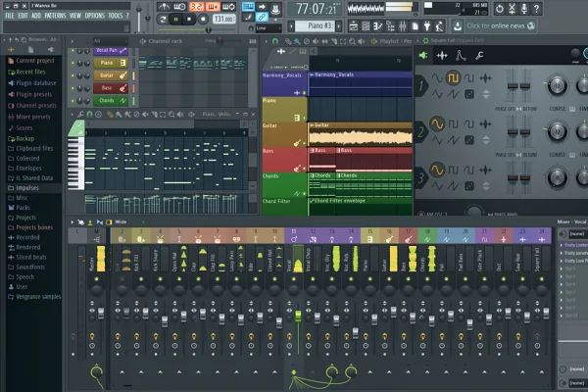Viewport: 588px width, 392px height.
Task: Click the piano roll wrench tools icon
Action: (x=80, y=114)
